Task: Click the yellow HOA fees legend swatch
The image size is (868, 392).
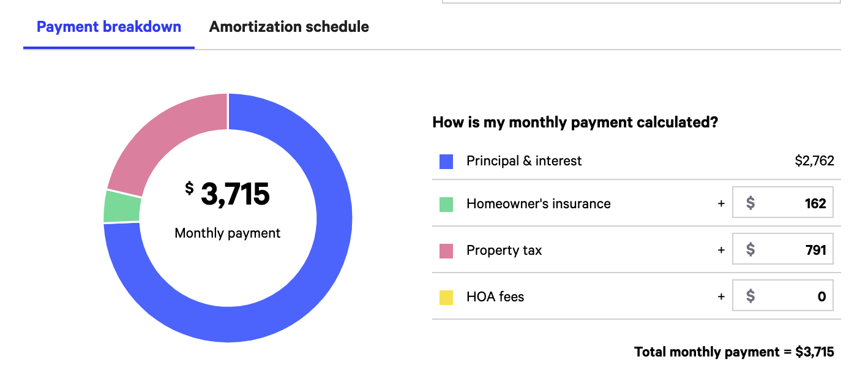Action: pos(446,298)
